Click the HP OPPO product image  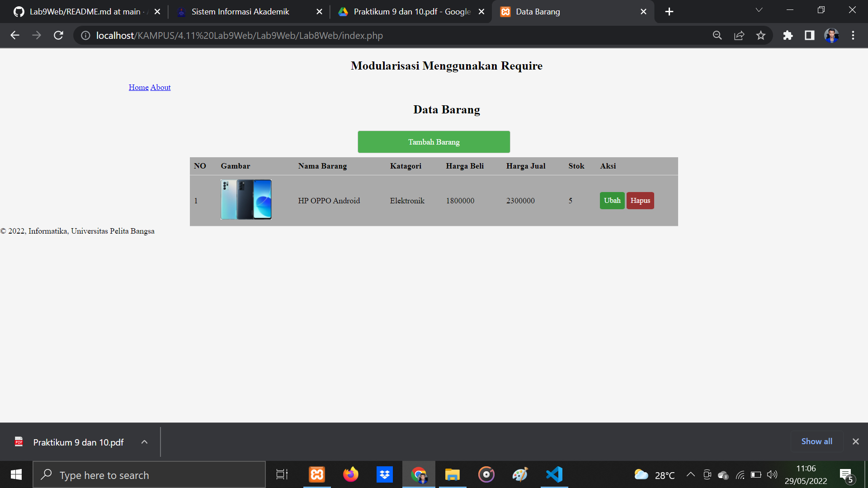click(x=246, y=199)
